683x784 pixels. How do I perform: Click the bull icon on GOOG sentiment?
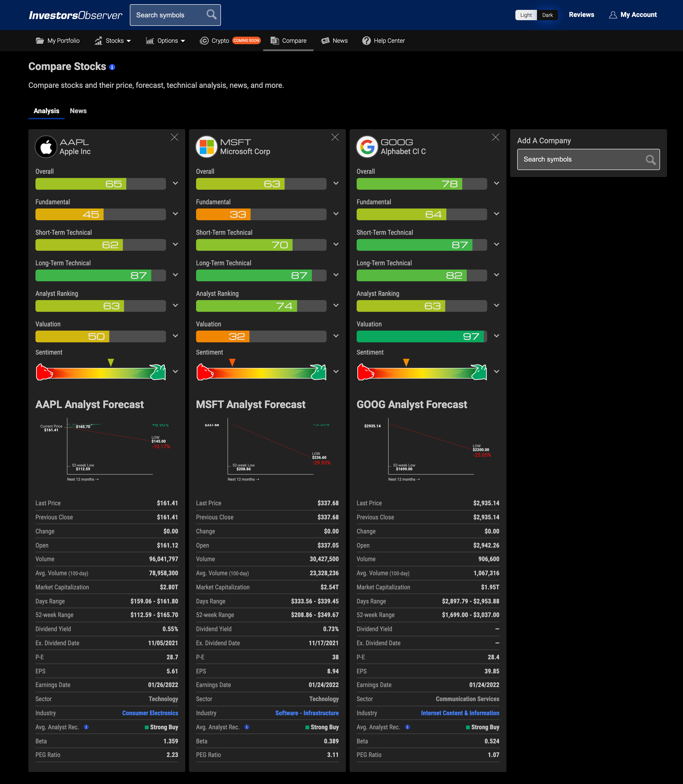click(479, 372)
